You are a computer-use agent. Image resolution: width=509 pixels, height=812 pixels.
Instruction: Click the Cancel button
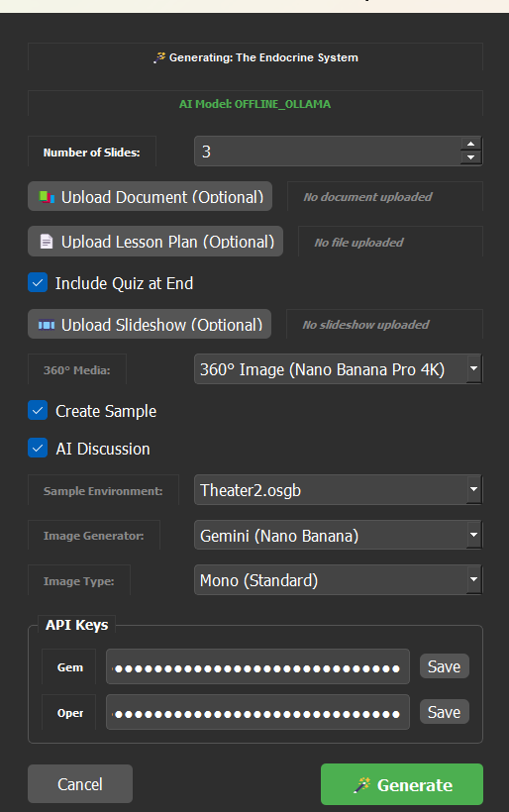click(x=80, y=784)
